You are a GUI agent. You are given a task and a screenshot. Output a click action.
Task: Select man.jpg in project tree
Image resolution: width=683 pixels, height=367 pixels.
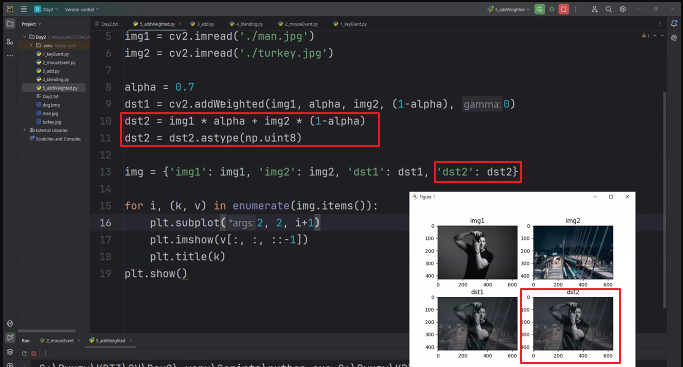pos(47,113)
